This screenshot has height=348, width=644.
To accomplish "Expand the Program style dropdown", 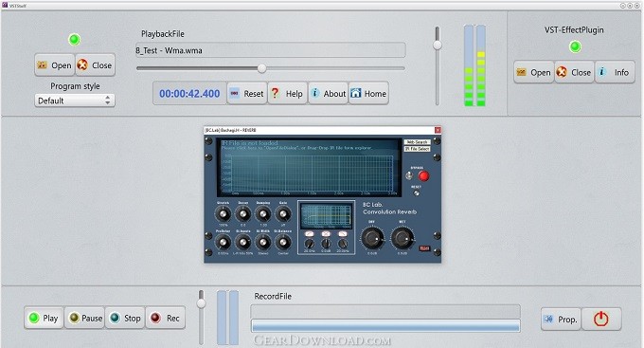I will pos(74,101).
